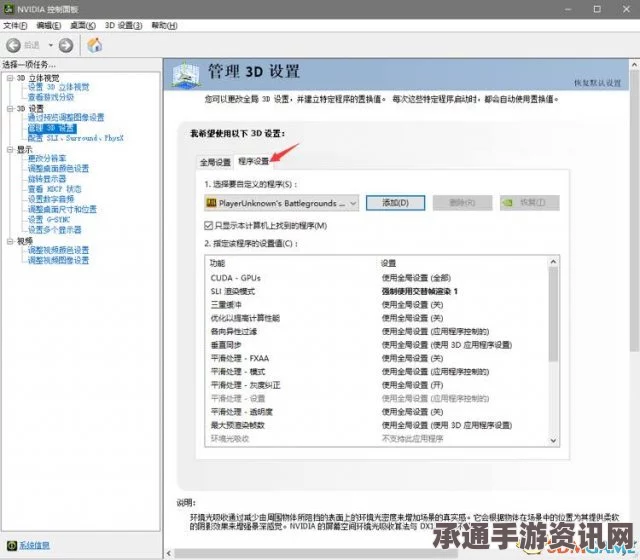640x560 pixels.
Task: Click the system information icon
Action: [x=12, y=545]
